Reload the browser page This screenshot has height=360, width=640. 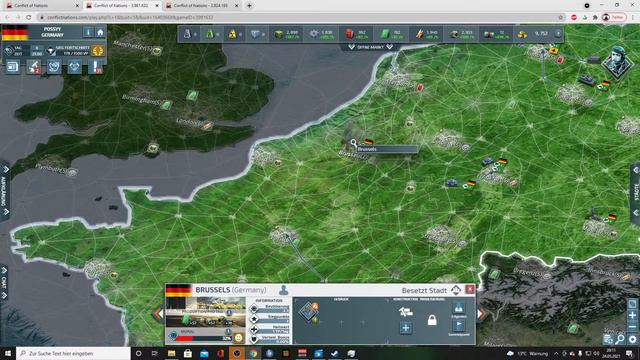[29, 17]
